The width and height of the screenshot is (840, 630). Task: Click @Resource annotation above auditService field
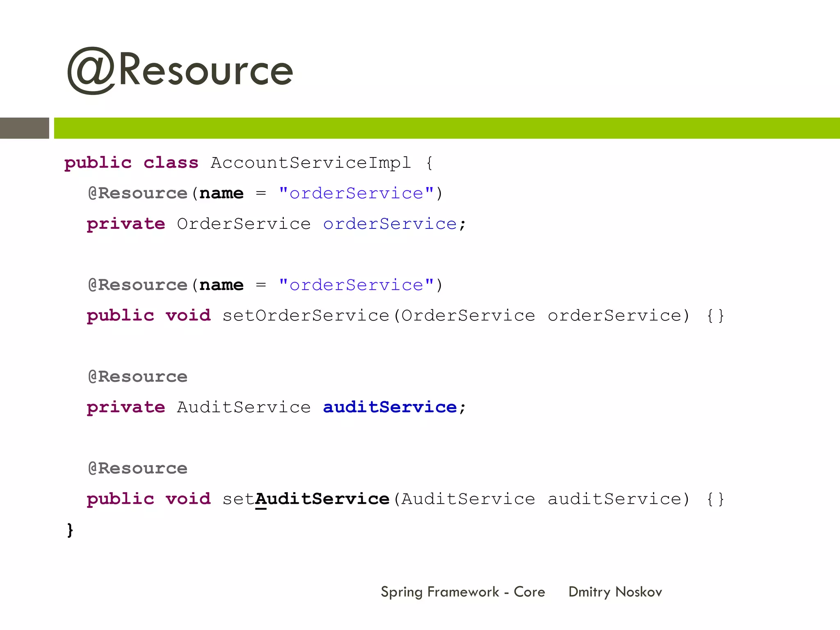click(x=138, y=377)
